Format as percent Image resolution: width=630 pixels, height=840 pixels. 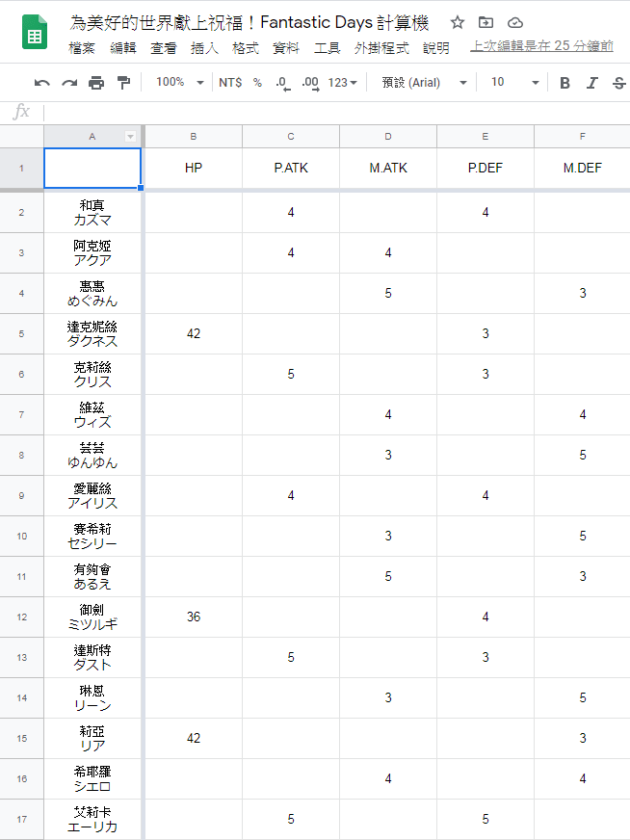(x=257, y=83)
